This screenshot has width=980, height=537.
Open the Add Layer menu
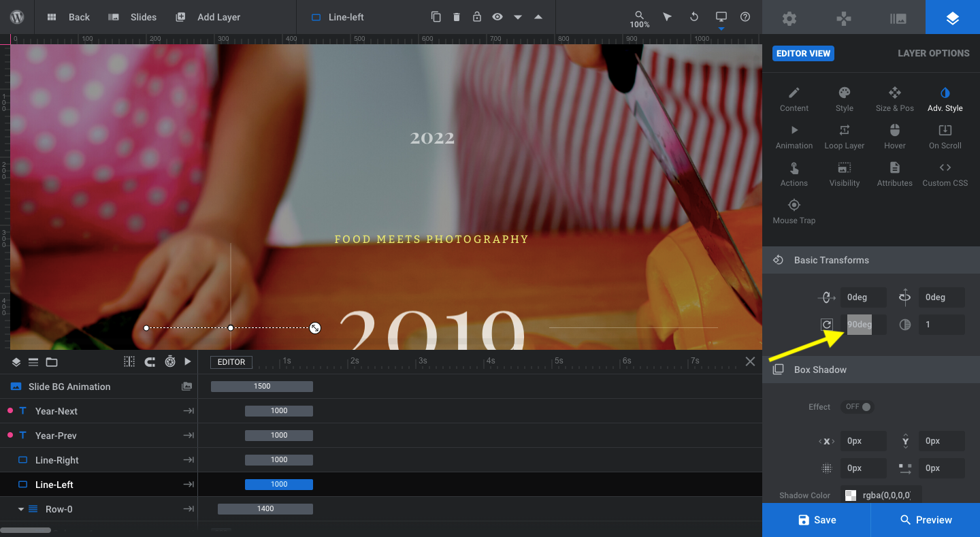point(208,17)
